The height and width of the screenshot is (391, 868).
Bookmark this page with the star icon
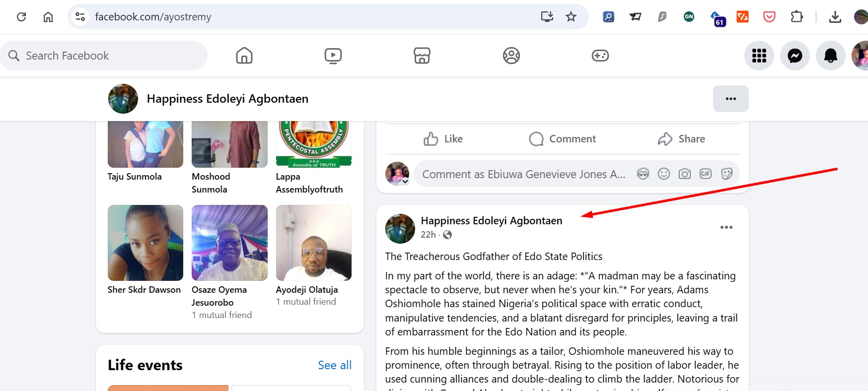coord(571,17)
